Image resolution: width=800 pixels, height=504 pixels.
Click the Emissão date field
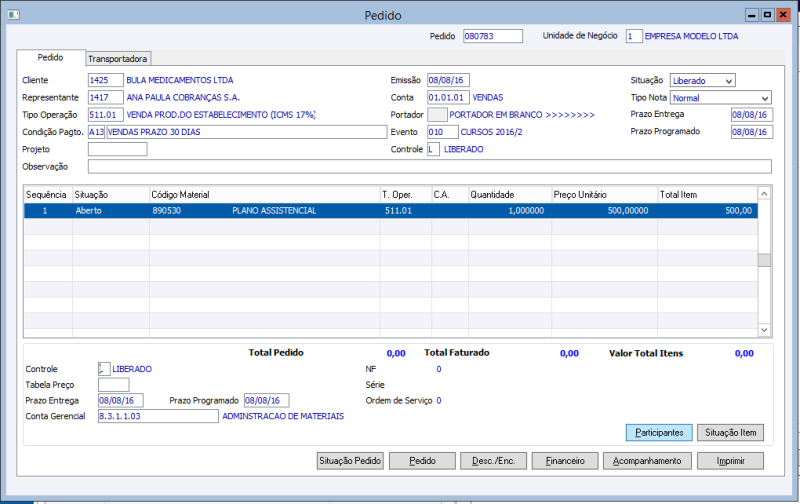click(x=448, y=80)
